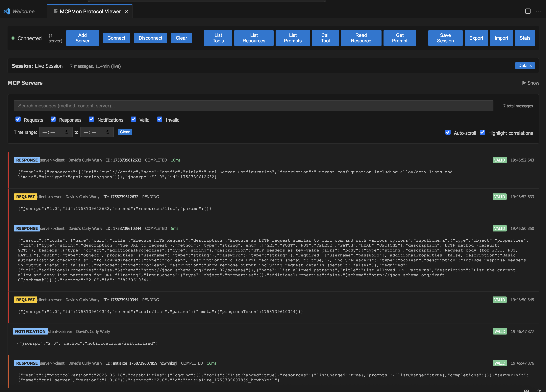The width and height of the screenshot is (546, 392).
Task: Click '7 messages, 114min (live)' session info
Action: (x=95, y=66)
